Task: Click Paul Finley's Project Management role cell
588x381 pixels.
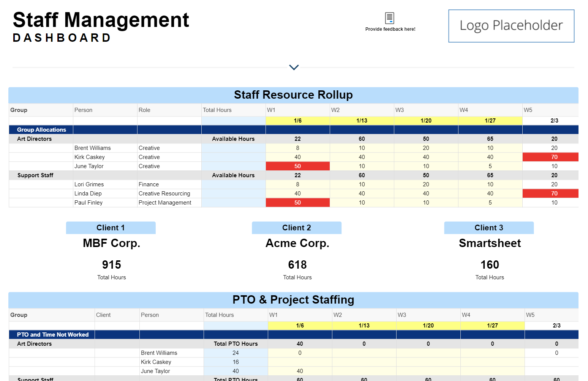Action: 165,202
